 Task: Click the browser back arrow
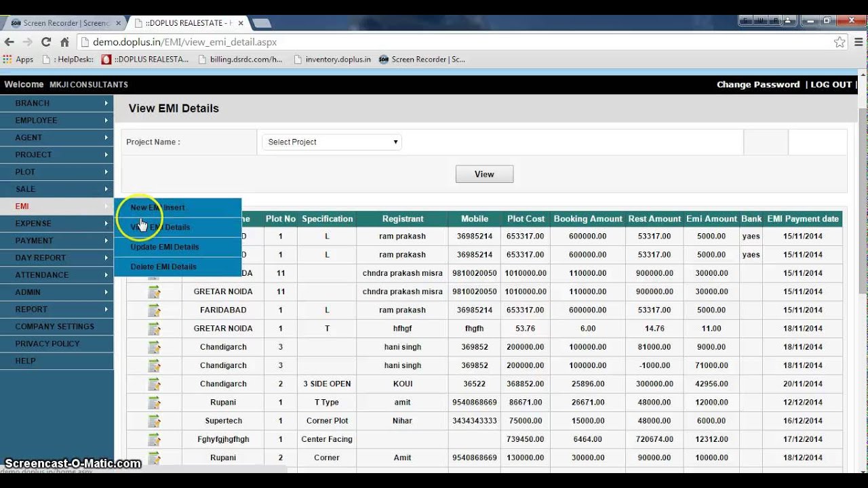(9, 42)
